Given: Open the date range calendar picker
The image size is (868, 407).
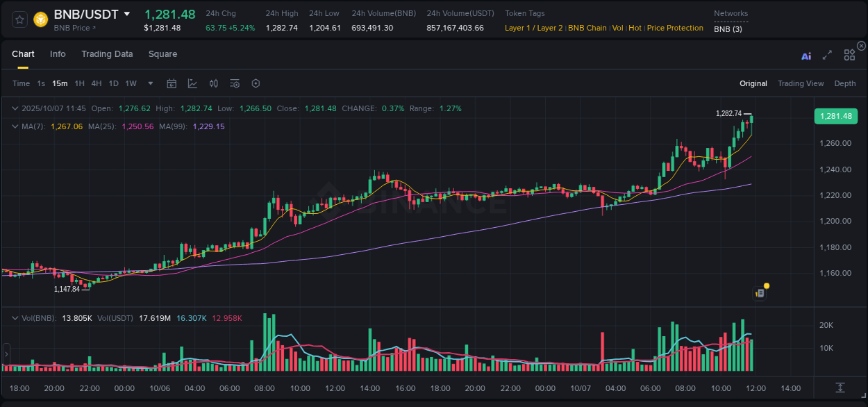Looking at the screenshot, I should [x=172, y=83].
